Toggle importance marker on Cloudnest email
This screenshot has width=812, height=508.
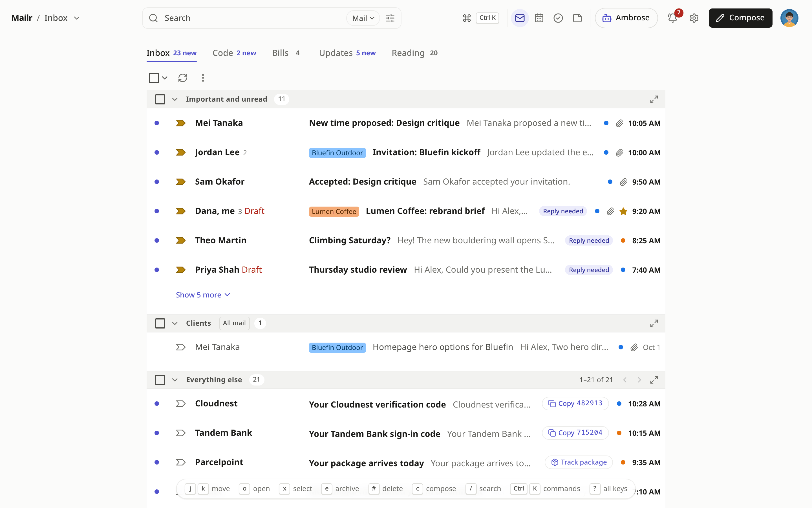[180, 404]
